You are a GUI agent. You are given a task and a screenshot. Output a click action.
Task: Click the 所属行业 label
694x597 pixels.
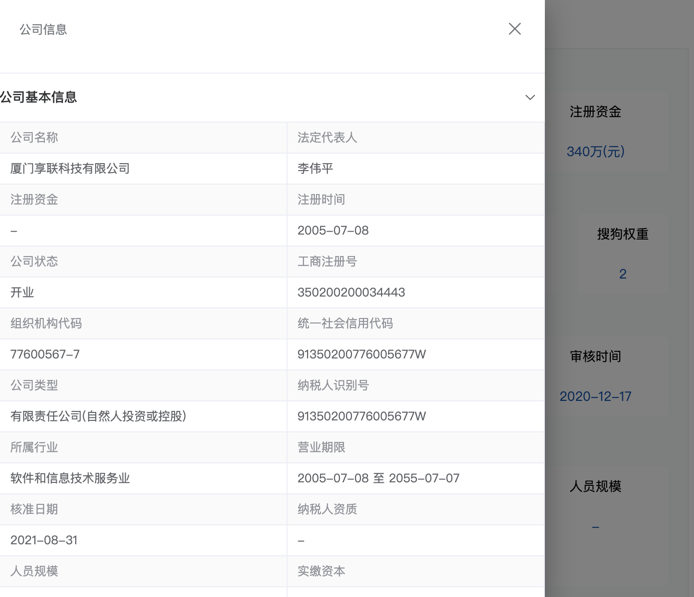34,447
